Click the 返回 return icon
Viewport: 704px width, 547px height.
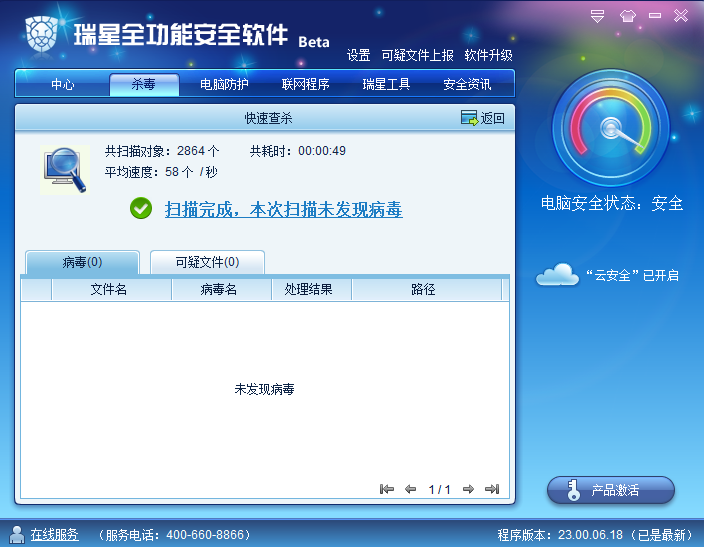469,118
